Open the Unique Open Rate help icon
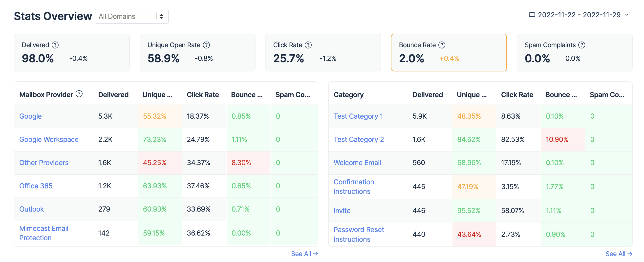The width and height of the screenshot is (644, 262). click(206, 45)
